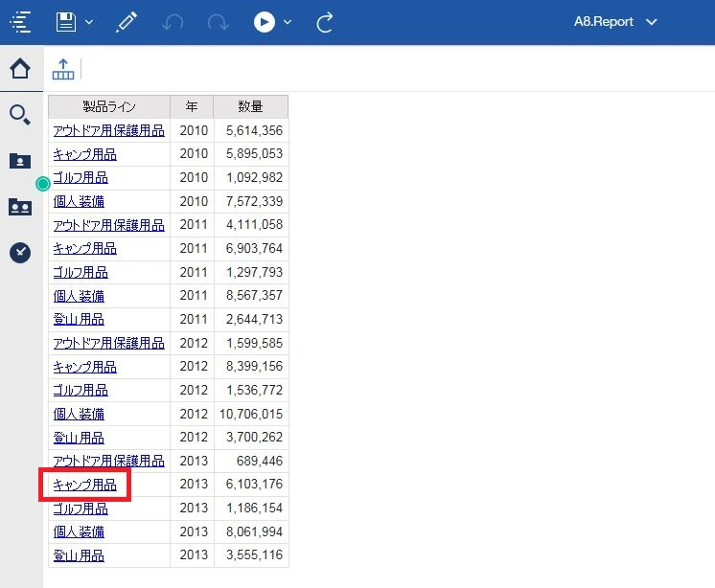The width and height of the screenshot is (715, 588).
Task: Expand the Run options dropdown arrow
Action: coord(288,22)
